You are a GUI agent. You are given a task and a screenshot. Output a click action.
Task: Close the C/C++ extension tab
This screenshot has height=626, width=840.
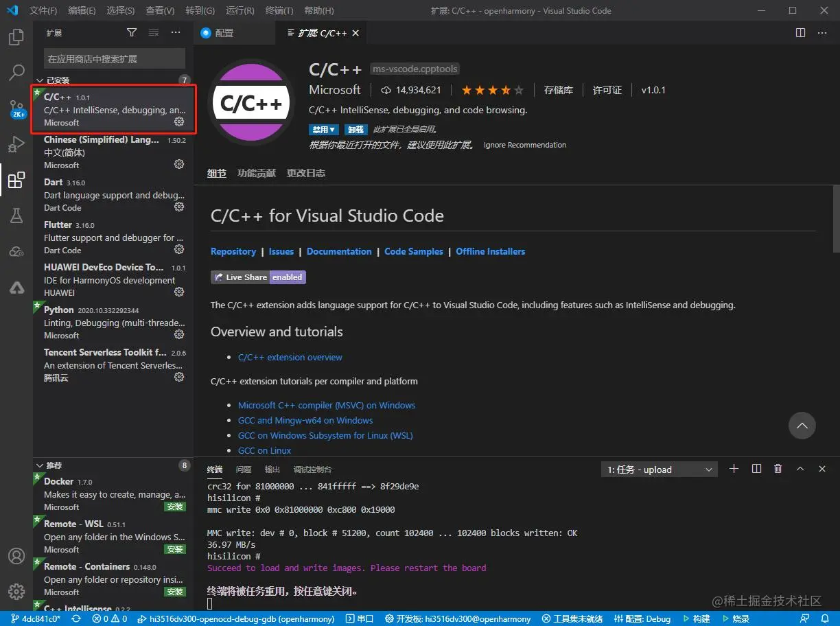[x=355, y=33]
